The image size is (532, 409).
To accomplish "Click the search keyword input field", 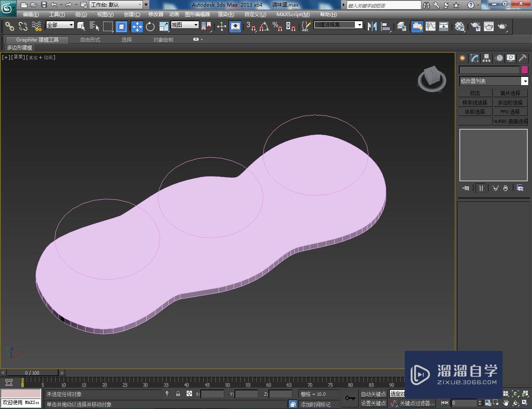I will point(384,5).
